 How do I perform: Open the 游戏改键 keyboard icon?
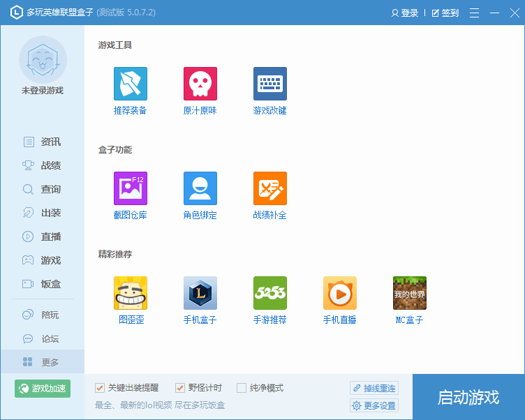click(270, 84)
